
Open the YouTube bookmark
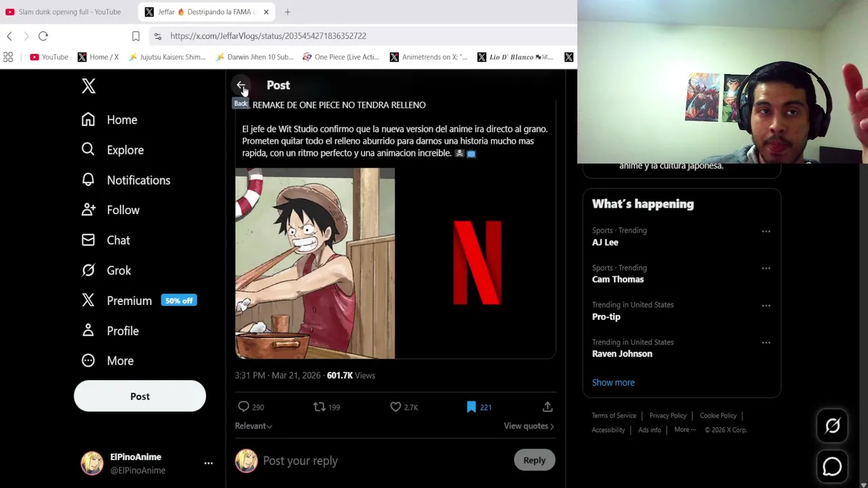(x=49, y=57)
